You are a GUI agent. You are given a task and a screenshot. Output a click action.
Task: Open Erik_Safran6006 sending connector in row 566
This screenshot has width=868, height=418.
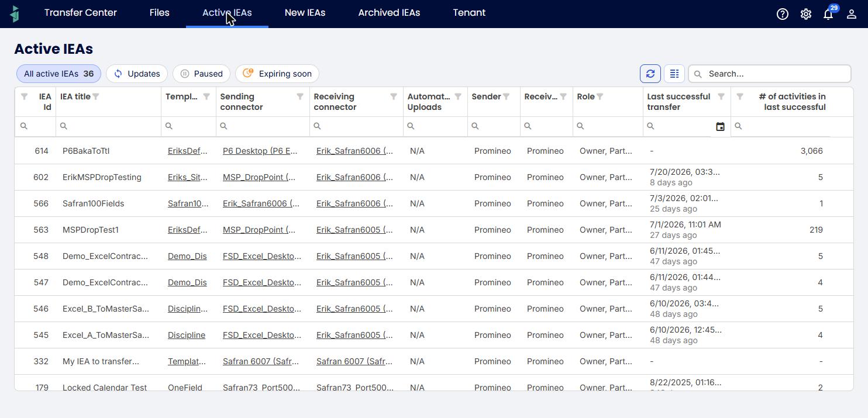click(261, 203)
